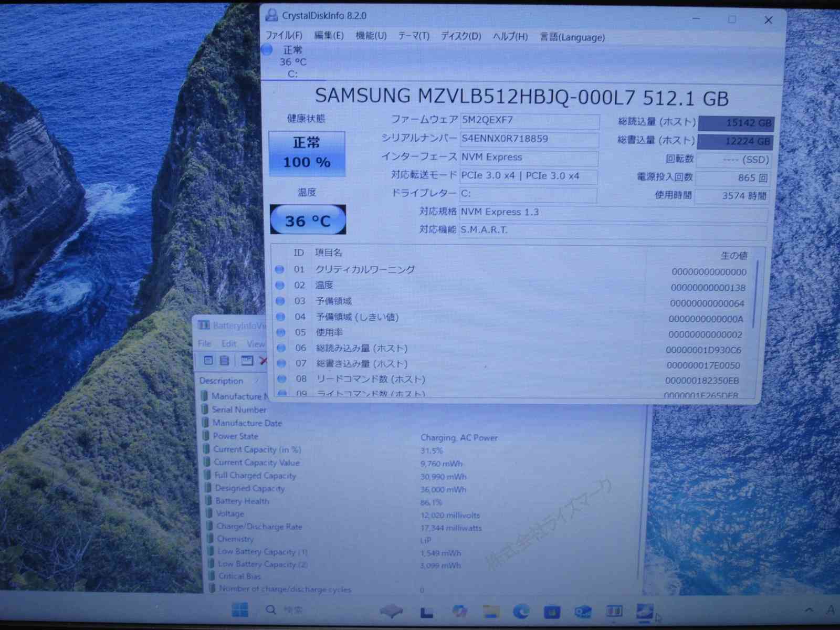Open the ファイル(F) menu

coord(284,36)
